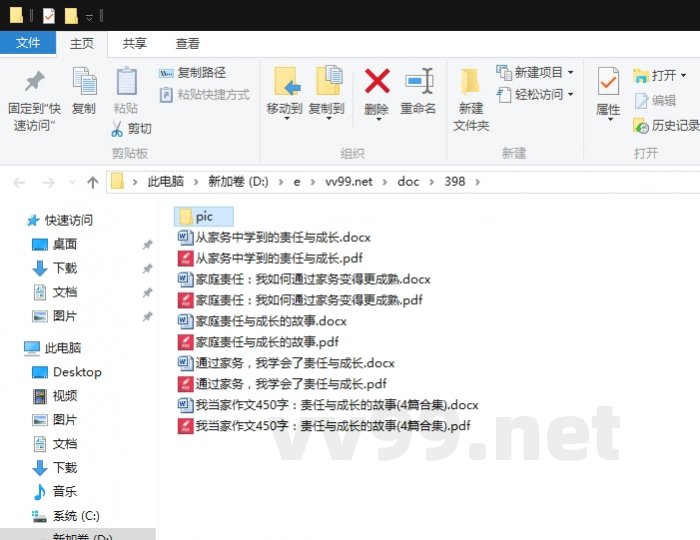The height and width of the screenshot is (540, 700).
Task: Go to folder e in address bar
Action: click(x=296, y=182)
